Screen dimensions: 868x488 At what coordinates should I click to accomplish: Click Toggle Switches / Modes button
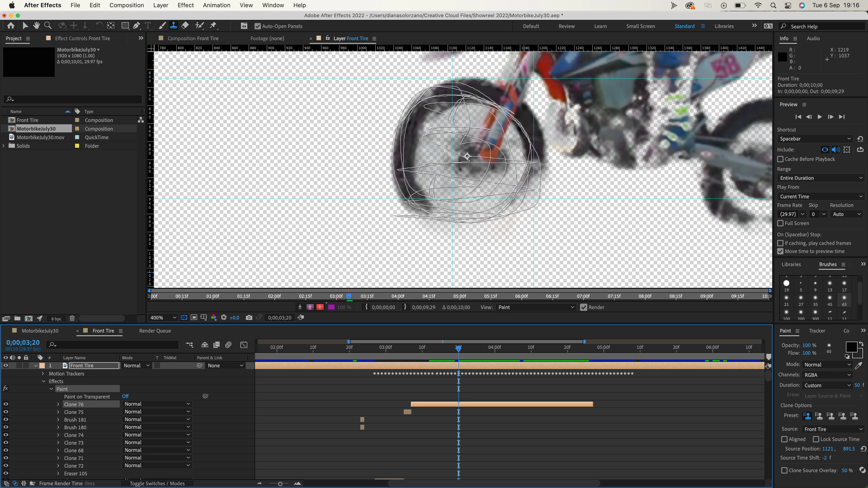click(x=157, y=483)
